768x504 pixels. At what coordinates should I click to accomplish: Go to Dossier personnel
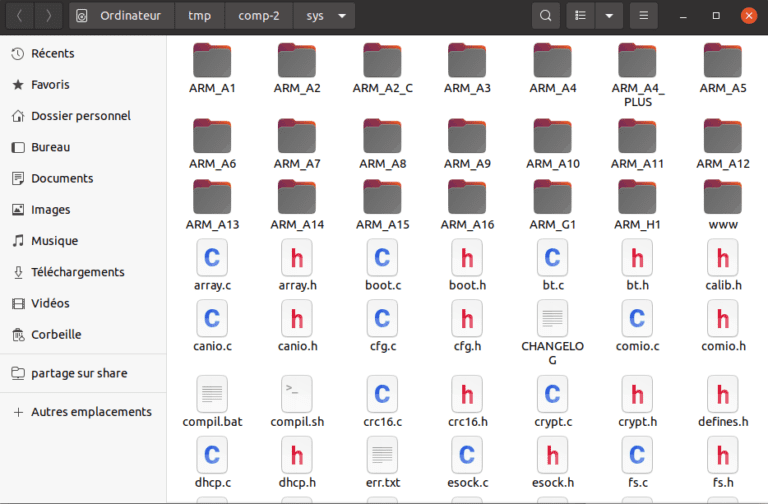coord(83,116)
